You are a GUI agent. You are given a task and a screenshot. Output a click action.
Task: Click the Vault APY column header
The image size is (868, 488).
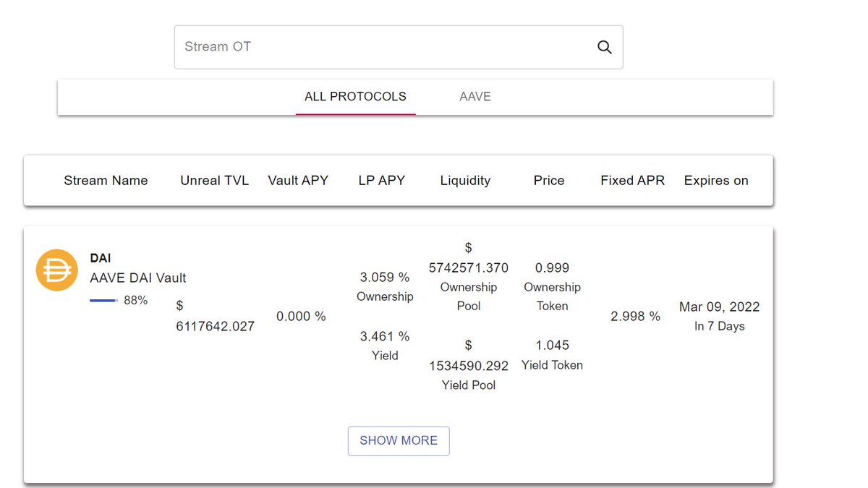pos(298,181)
